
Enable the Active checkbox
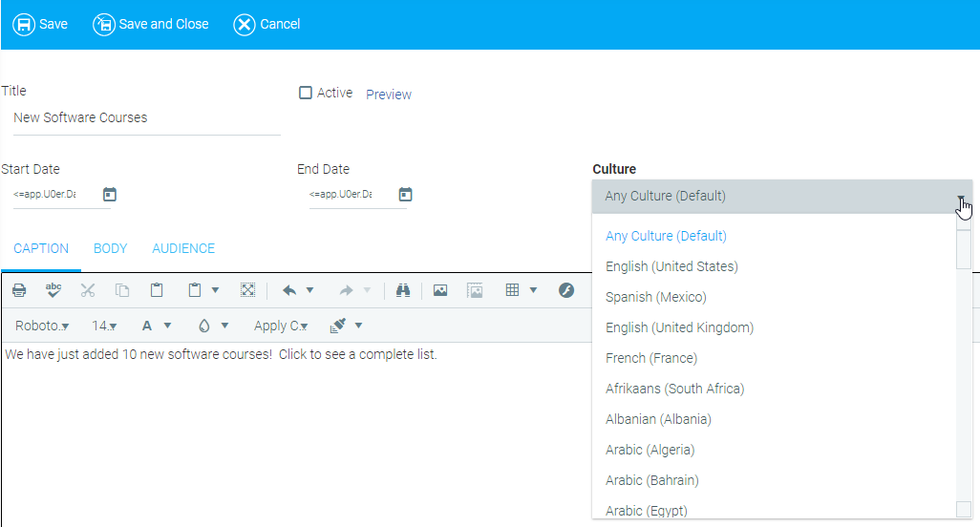(306, 93)
